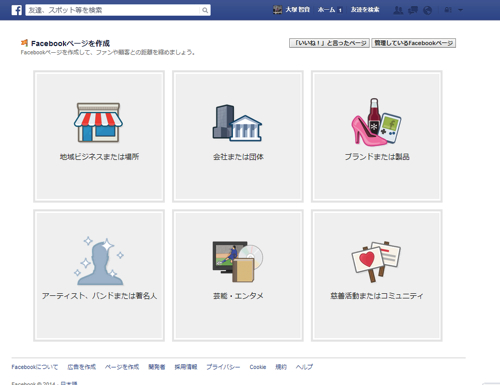Screen dimensions: 500x385
Task: Open the プライバシー footer link
Action: point(223,367)
